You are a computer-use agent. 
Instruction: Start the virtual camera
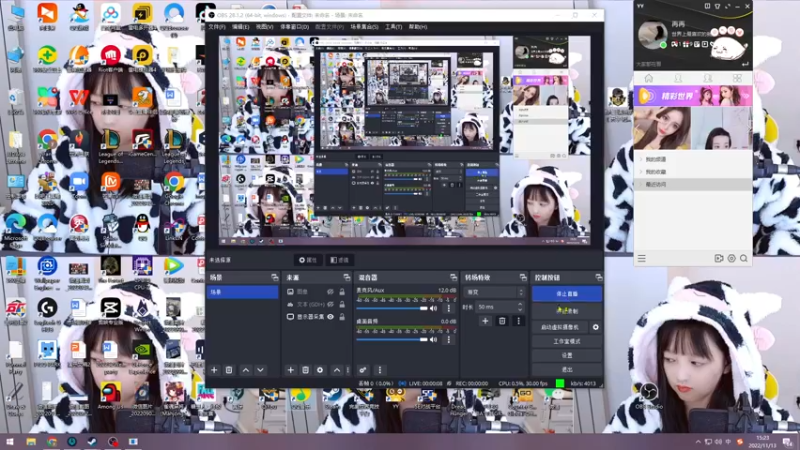pyautogui.click(x=560, y=327)
